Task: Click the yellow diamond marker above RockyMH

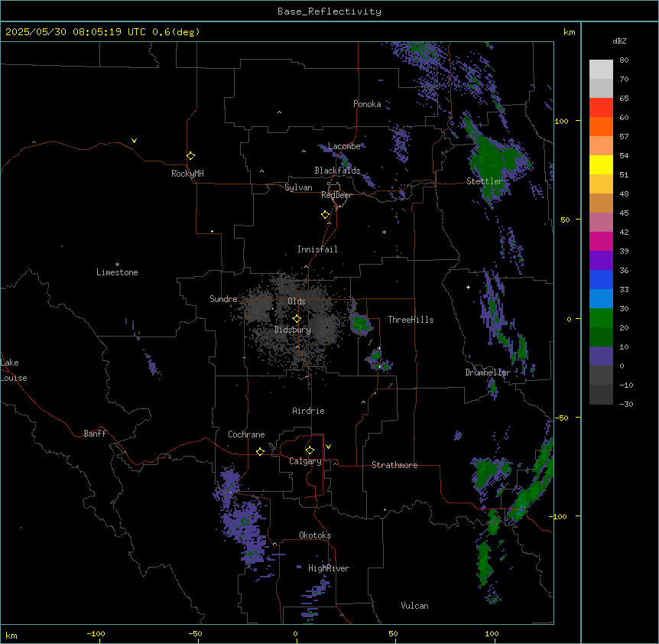Action: [190, 155]
